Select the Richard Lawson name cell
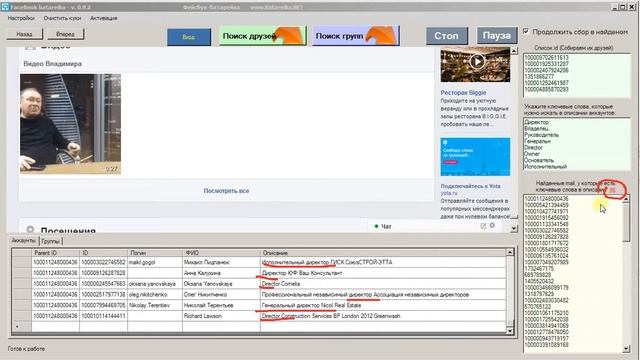 pos(221,316)
